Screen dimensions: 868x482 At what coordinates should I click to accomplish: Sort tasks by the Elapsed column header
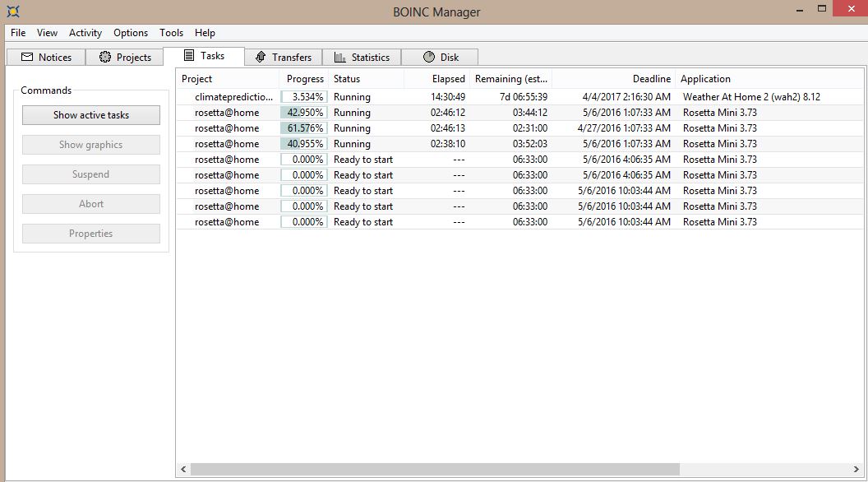(436, 79)
